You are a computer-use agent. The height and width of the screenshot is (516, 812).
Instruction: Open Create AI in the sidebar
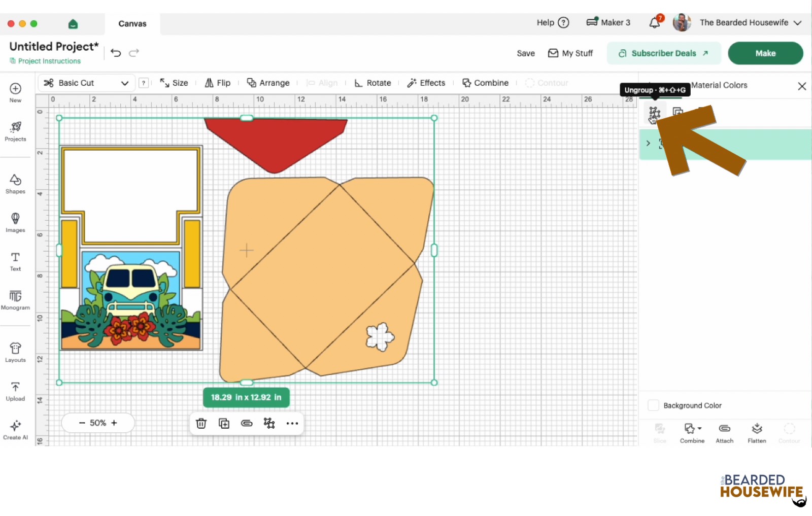15,430
